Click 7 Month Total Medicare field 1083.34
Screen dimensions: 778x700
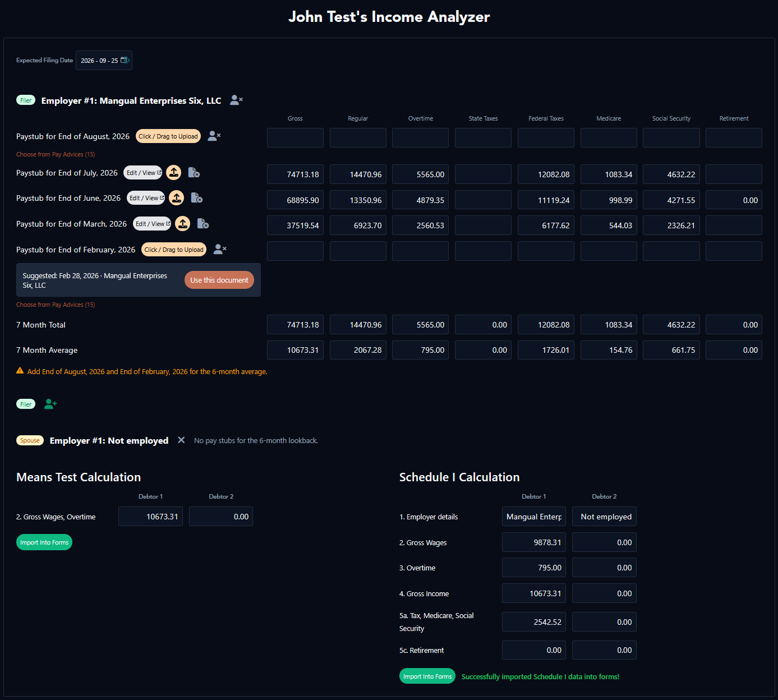(x=609, y=325)
